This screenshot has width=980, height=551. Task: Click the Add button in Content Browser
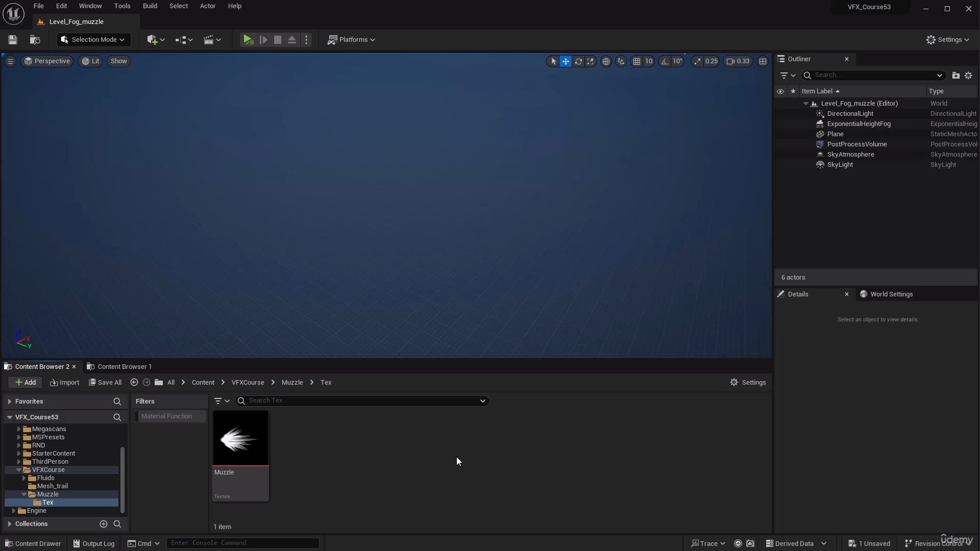(24, 382)
